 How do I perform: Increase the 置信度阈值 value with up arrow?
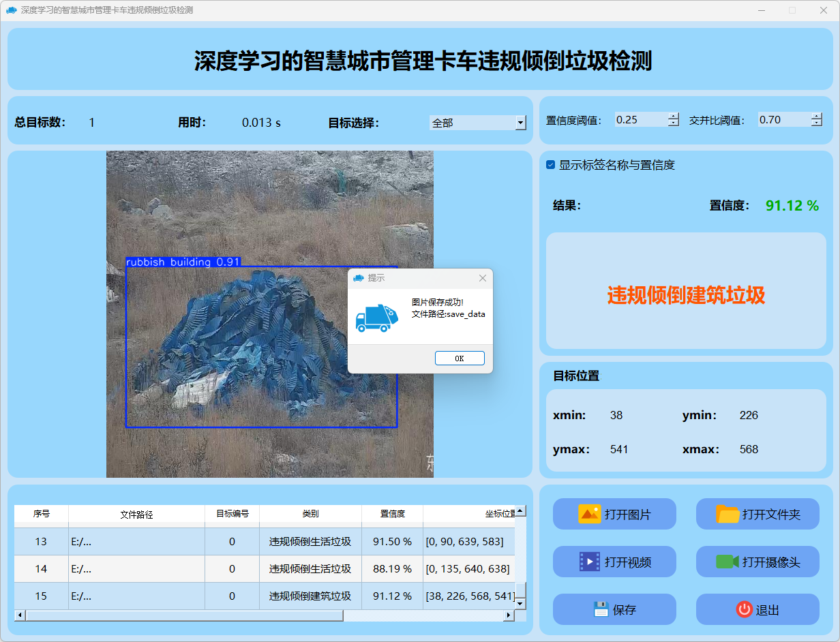pos(674,116)
